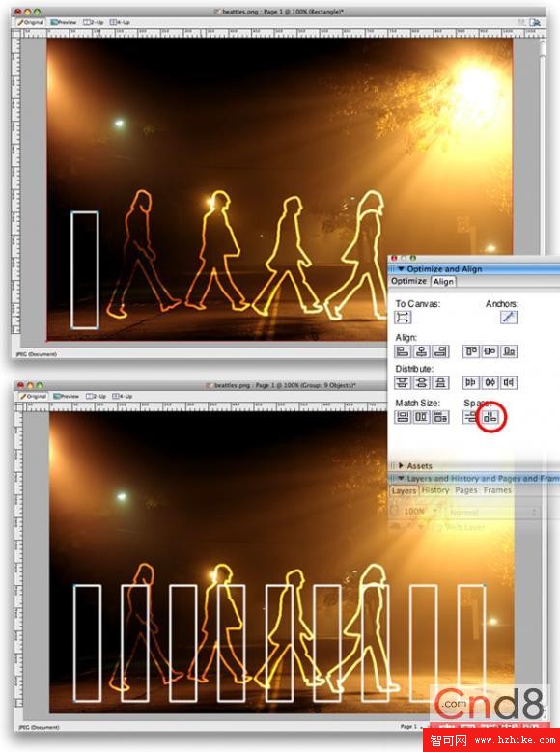Click Space evenly vertically icon

[x=471, y=417]
